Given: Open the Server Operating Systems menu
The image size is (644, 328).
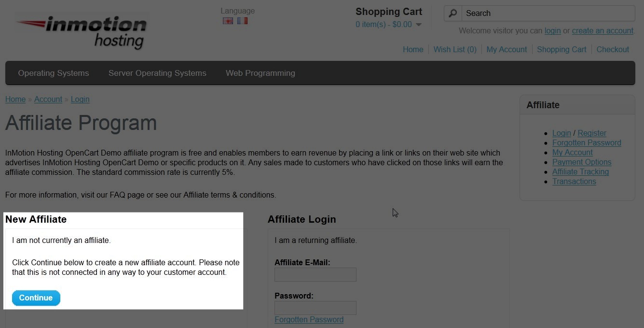Looking at the screenshot, I should 157,73.
